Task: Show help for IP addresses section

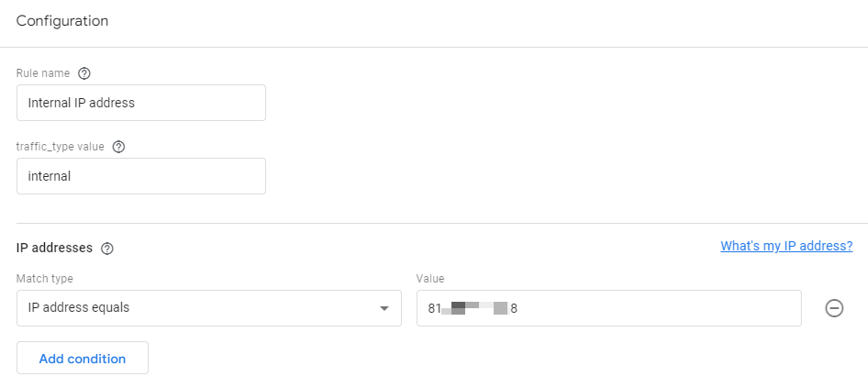Action: [x=107, y=249]
